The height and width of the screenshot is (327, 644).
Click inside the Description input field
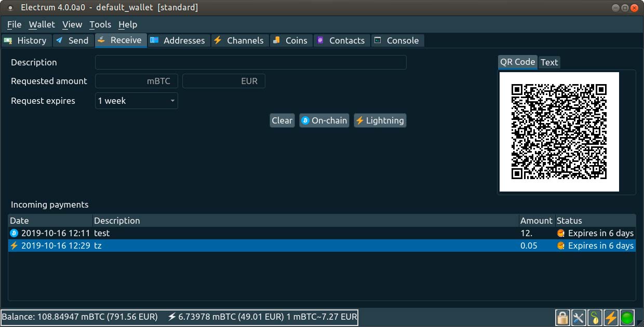pos(251,62)
